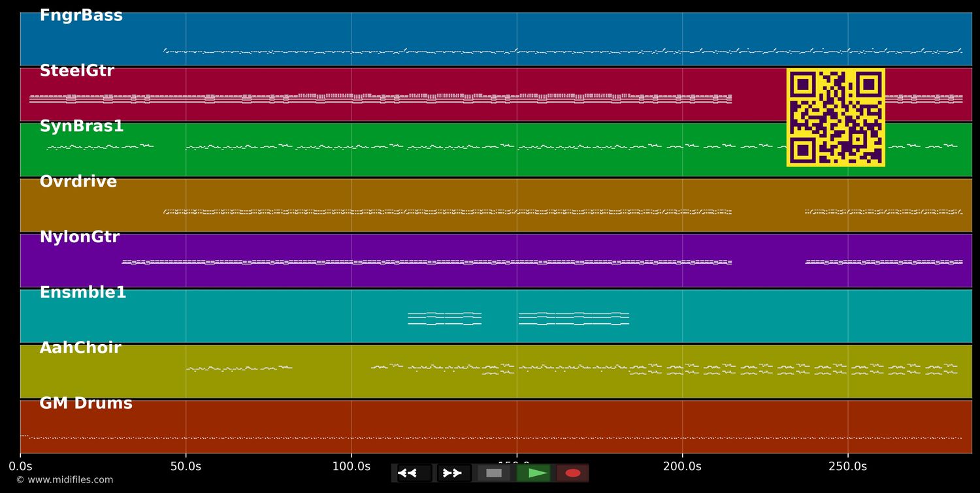
Task: Click the Stop playback icon
Action: [494, 473]
